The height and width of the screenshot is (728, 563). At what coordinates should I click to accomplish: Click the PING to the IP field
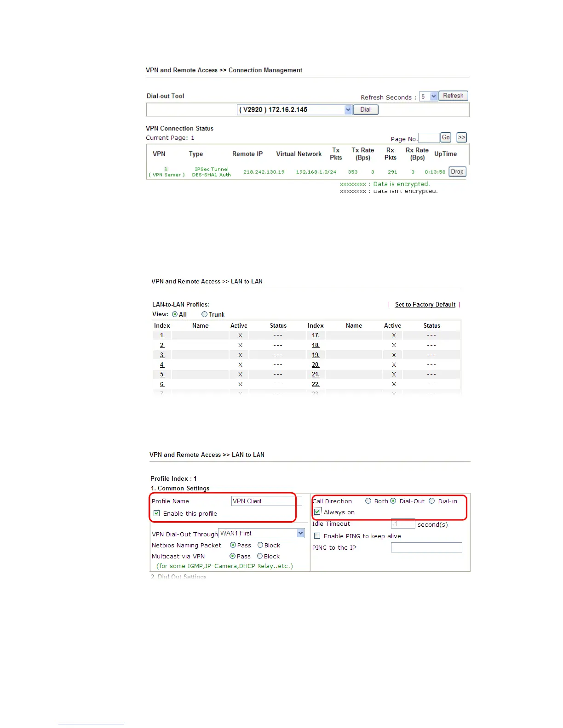tap(426, 547)
